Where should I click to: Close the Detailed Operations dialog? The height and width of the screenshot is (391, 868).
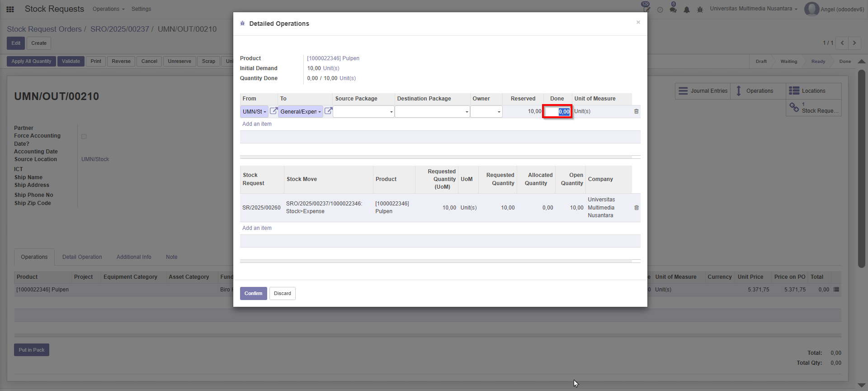tap(638, 22)
